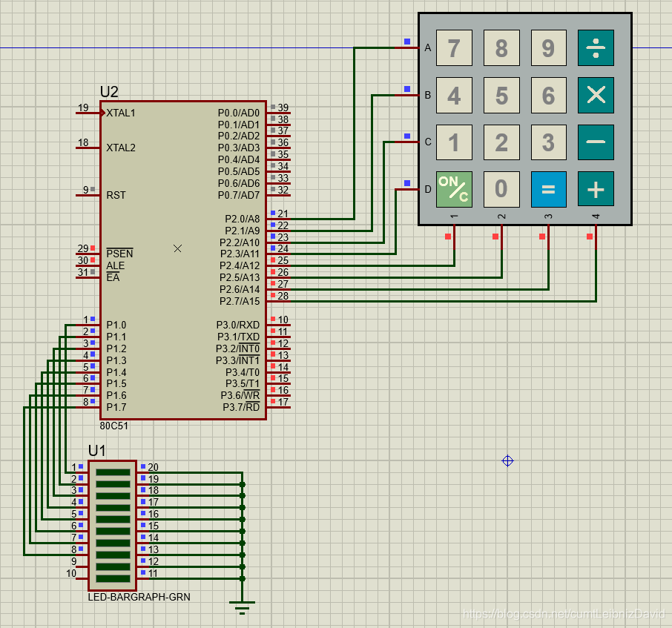672x628 pixels.
Task: Click the XTAL1 pin label
Action: [x=121, y=113]
